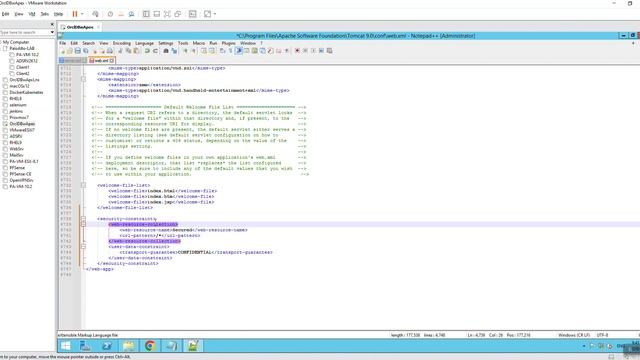The height and width of the screenshot is (360, 640).
Task: Collapse the user-data-constraint fold marker
Action: (83, 247)
